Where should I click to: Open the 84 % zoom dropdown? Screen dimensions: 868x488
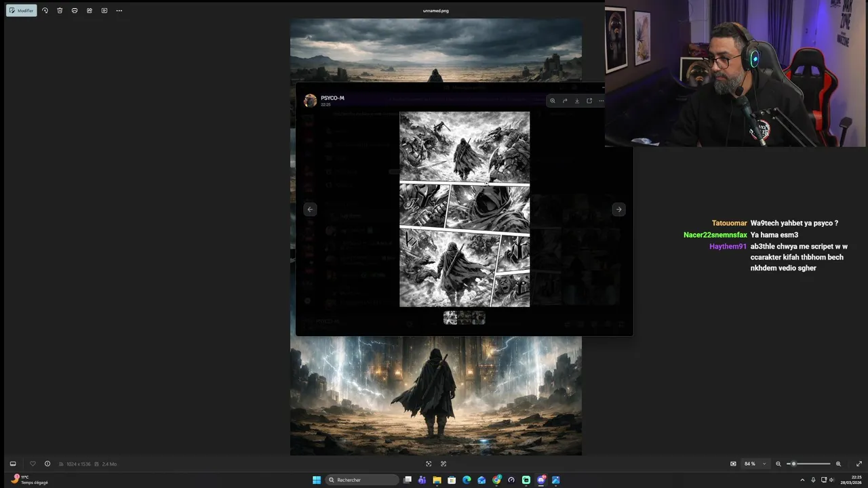click(755, 464)
